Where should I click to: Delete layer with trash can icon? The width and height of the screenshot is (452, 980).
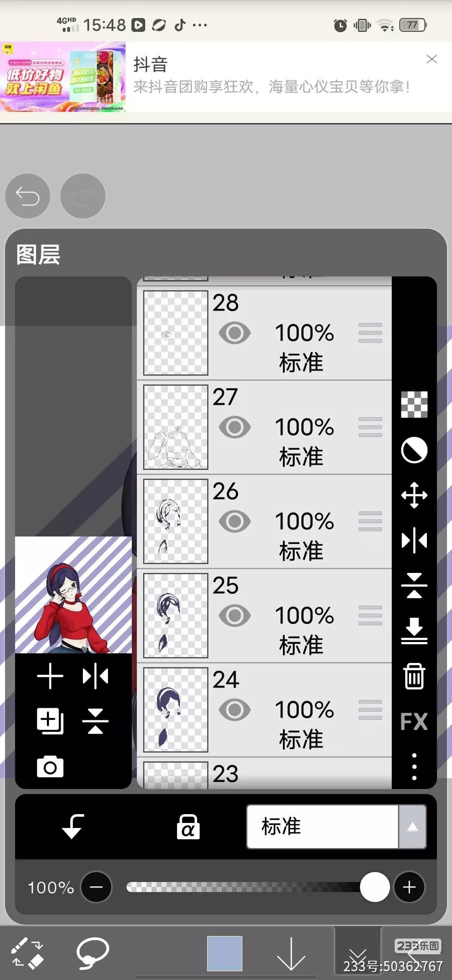pyautogui.click(x=414, y=676)
